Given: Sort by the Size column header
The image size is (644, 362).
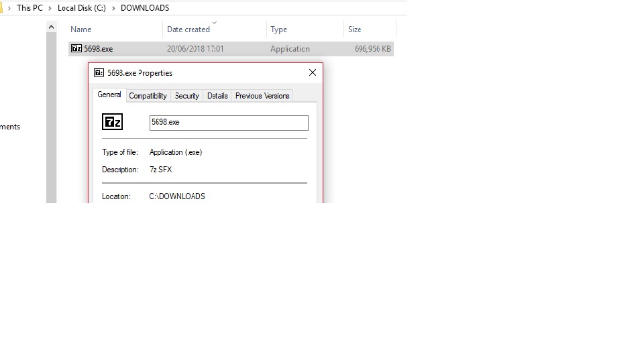Looking at the screenshot, I should (x=355, y=29).
